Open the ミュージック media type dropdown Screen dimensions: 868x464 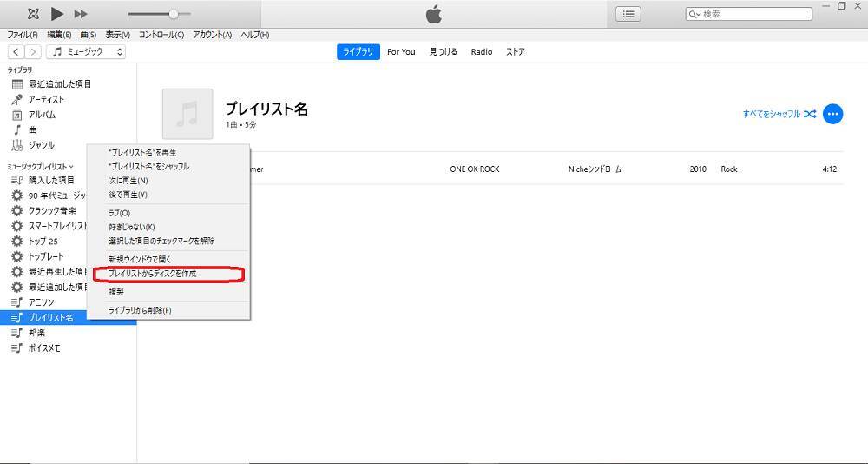(x=86, y=52)
